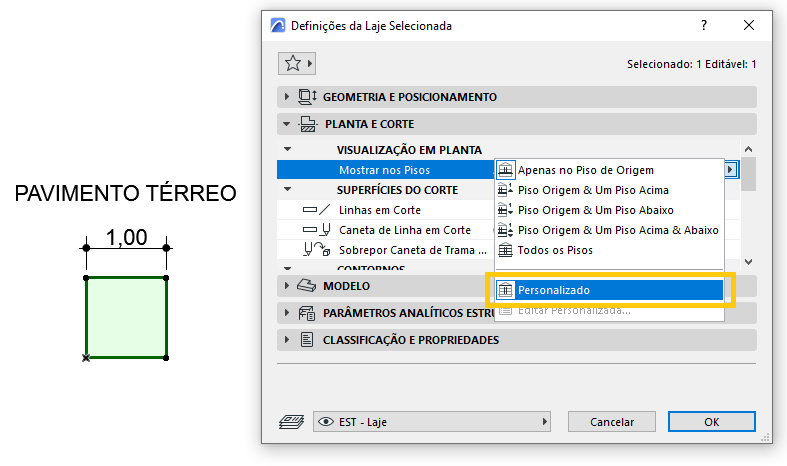
Task: Click the Planta e Corte panel icon
Action: tap(308, 125)
